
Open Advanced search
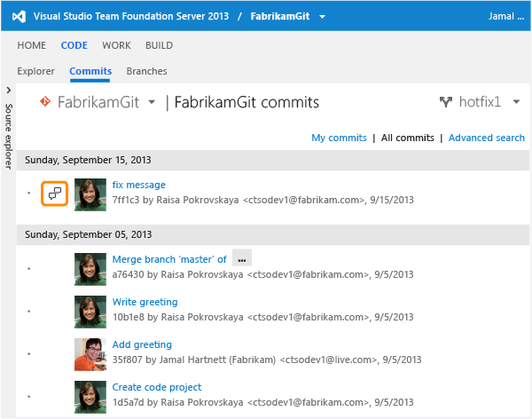(x=487, y=138)
